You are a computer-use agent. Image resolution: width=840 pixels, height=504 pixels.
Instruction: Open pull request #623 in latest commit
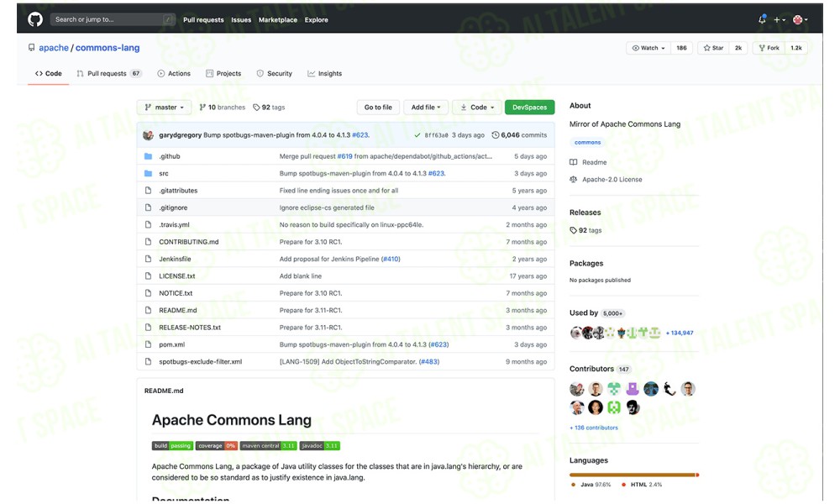coord(360,135)
